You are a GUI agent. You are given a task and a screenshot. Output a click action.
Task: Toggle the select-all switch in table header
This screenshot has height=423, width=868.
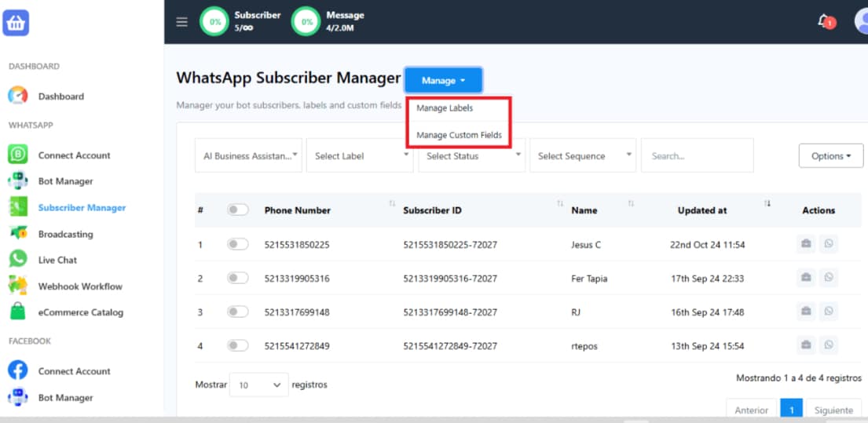pos(237,210)
